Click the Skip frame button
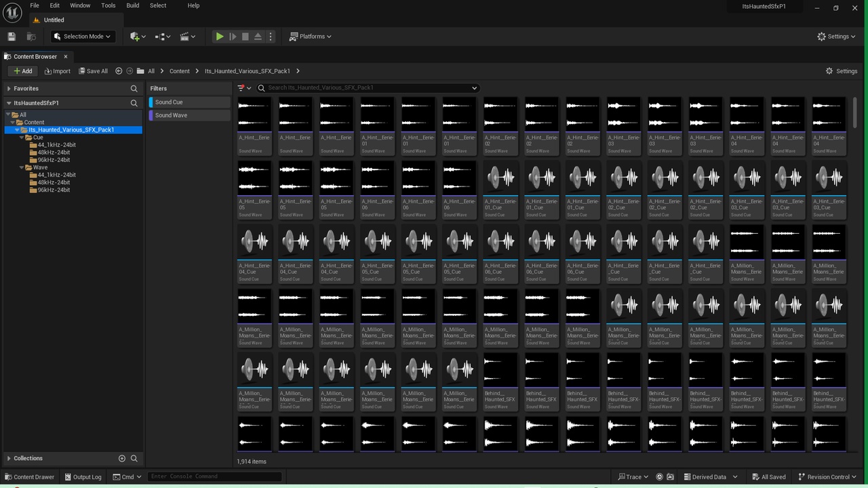 (x=233, y=37)
